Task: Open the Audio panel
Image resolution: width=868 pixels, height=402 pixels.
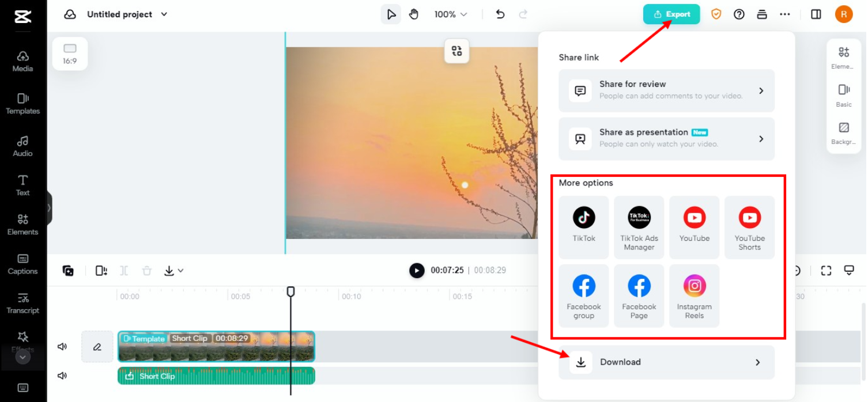Action: (x=22, y=146)
